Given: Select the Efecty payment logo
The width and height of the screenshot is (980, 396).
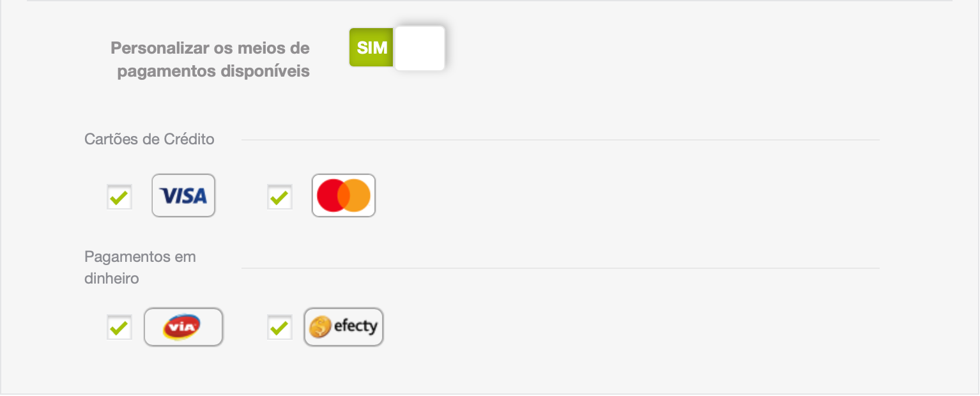Looking at the screenshot, I should [x=344, y=327].
